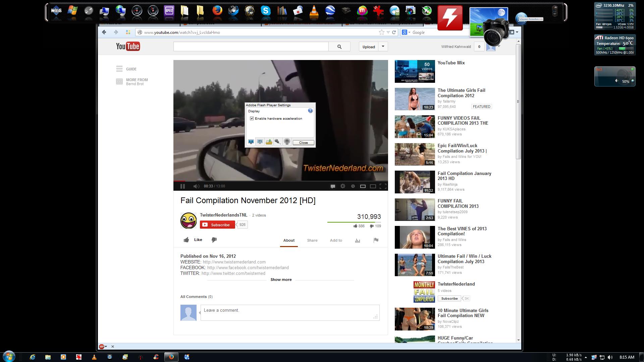644x362 pixels.
Task: Open Flash Local Storage tab icon
Action: 269,142
